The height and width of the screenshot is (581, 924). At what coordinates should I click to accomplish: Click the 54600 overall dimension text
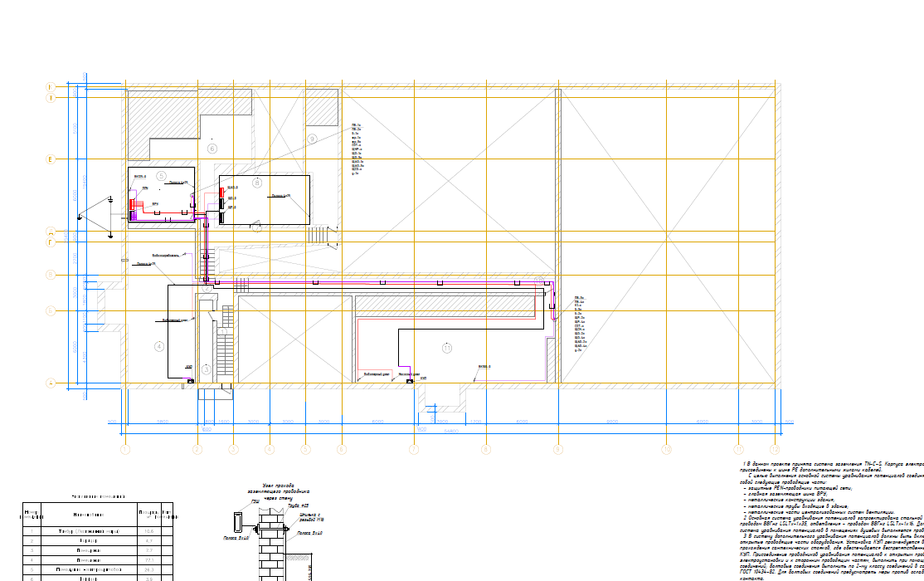click(x=450, y=431)
